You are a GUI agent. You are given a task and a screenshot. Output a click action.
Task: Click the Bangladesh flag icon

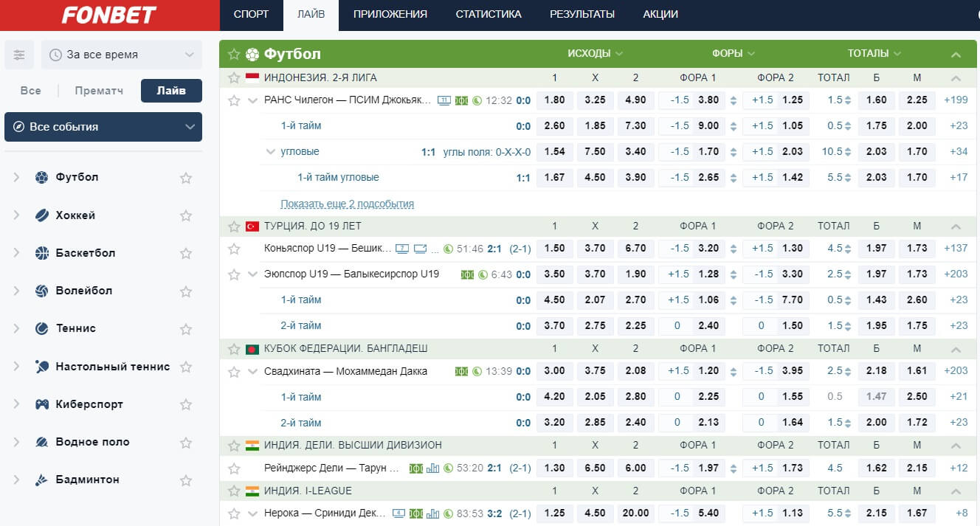coord(252,348)
